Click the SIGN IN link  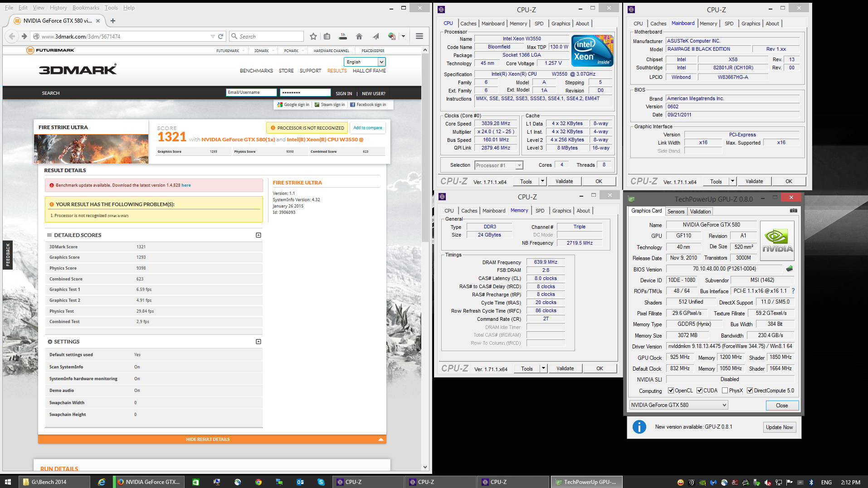344,93
